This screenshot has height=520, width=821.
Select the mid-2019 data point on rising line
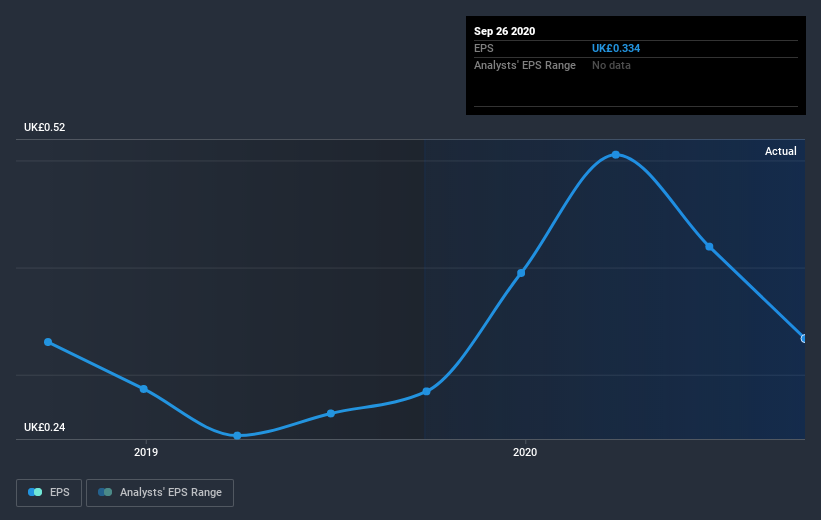pyautogui.click(x=331, y=414)
